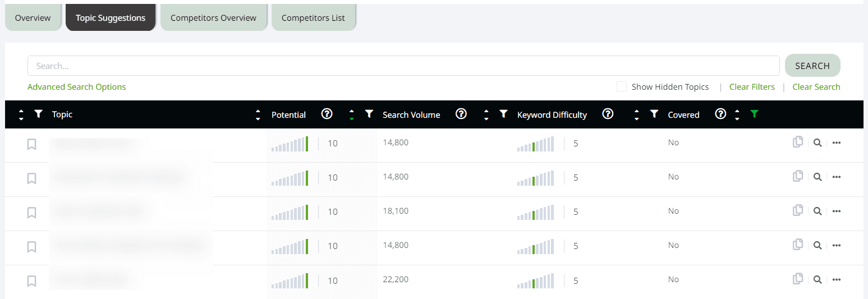
Task: Show help for the Potential column
Action: (327, 114)
